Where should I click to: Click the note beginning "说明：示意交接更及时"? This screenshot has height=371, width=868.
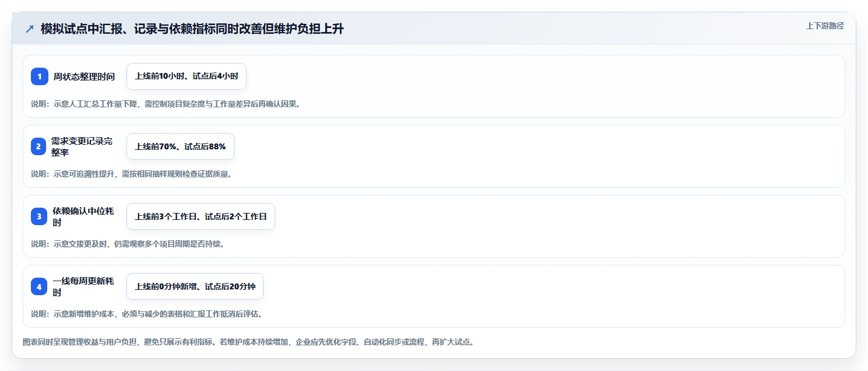click(128, 244)
